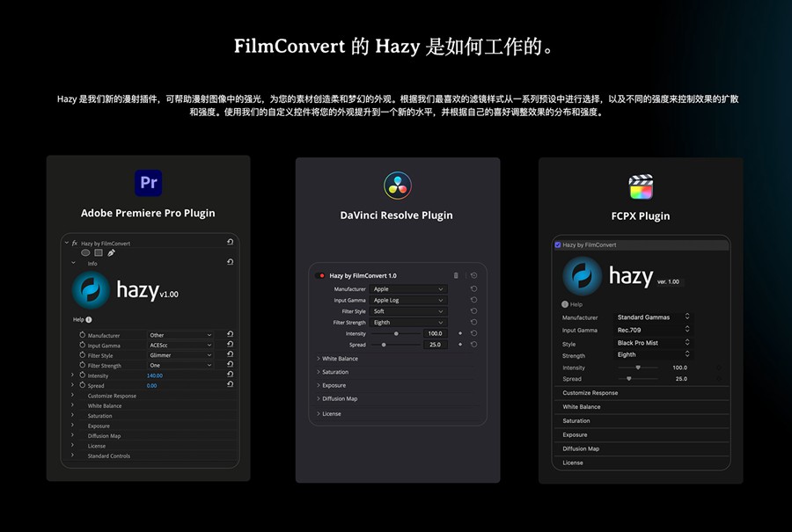The height and width of the screenshot is (532, 792).
Task: Click the Intensity value field showing 140.00
Action: tap(155, 375)
